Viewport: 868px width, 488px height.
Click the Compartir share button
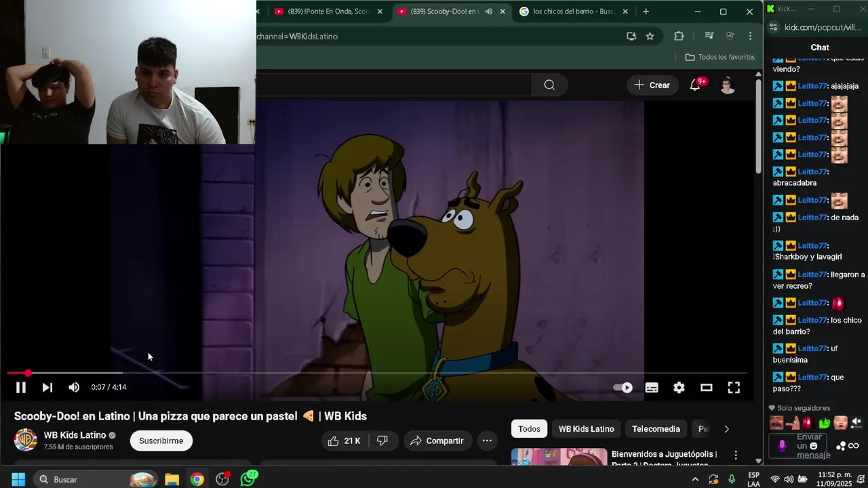pos(437,441)
